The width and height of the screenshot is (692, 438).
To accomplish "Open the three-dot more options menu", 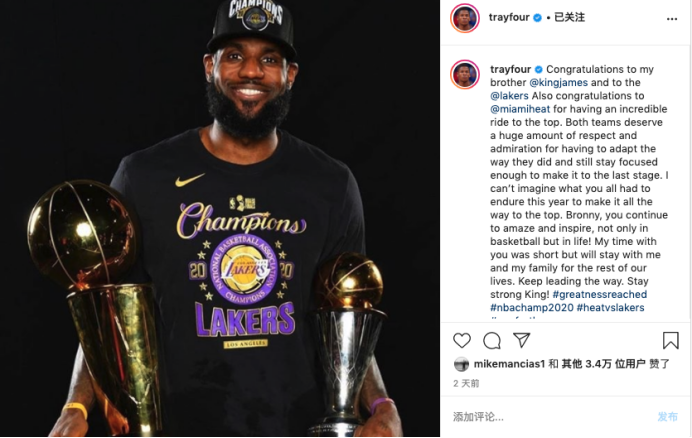I will pyautogui.click(x=672, y=19).
